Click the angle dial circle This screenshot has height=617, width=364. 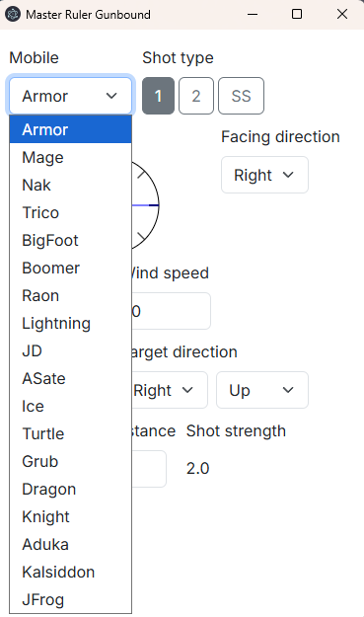pyautogui.click(x=145, y=205)
